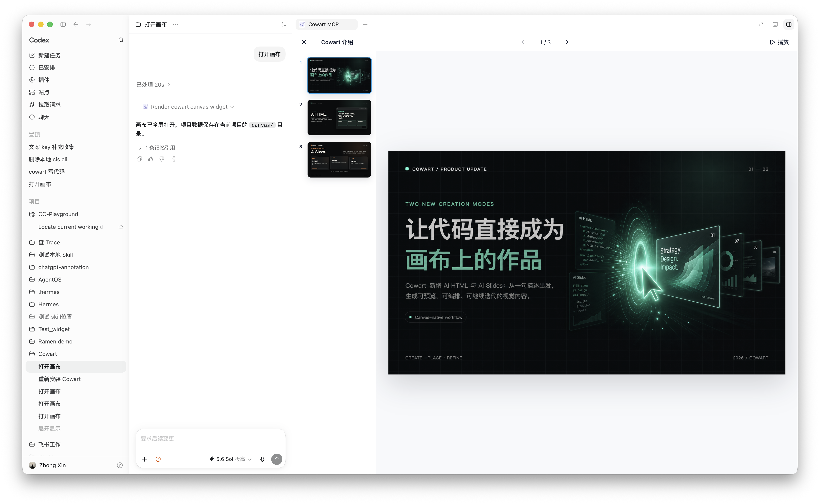Click the plus attach button in the composer
820x504 pixels.
[x=145, y=459]
